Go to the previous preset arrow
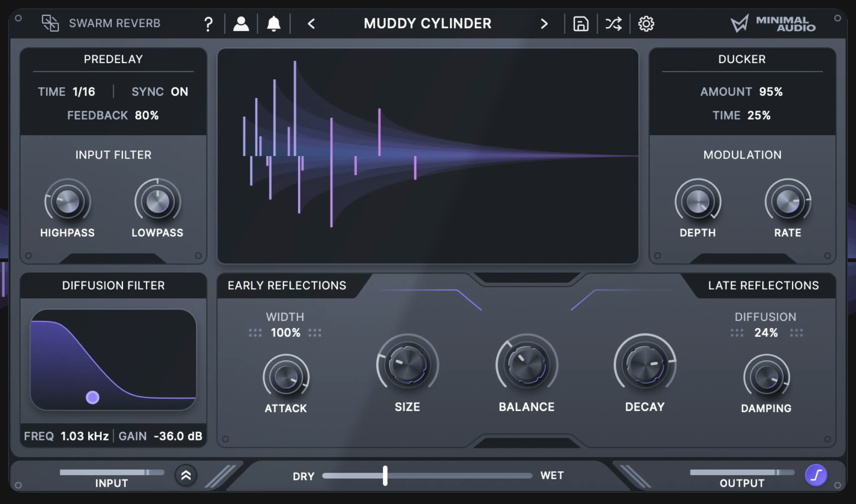 click(312, 24)
